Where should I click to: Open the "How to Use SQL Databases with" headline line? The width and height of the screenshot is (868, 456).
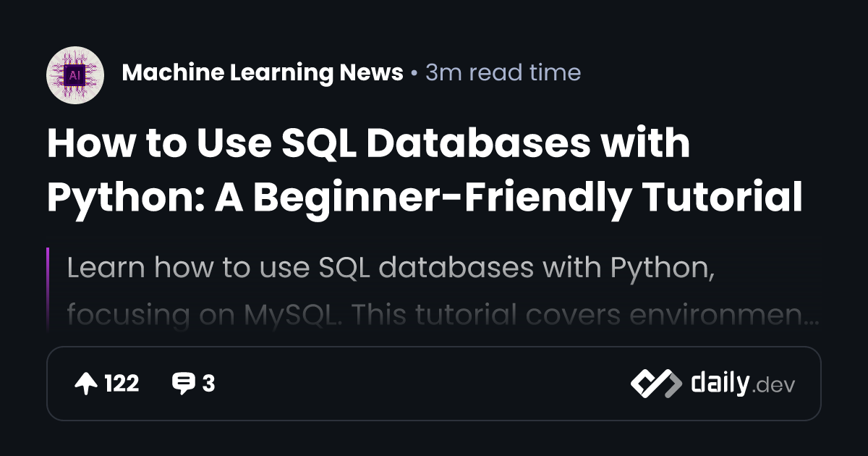368,144
